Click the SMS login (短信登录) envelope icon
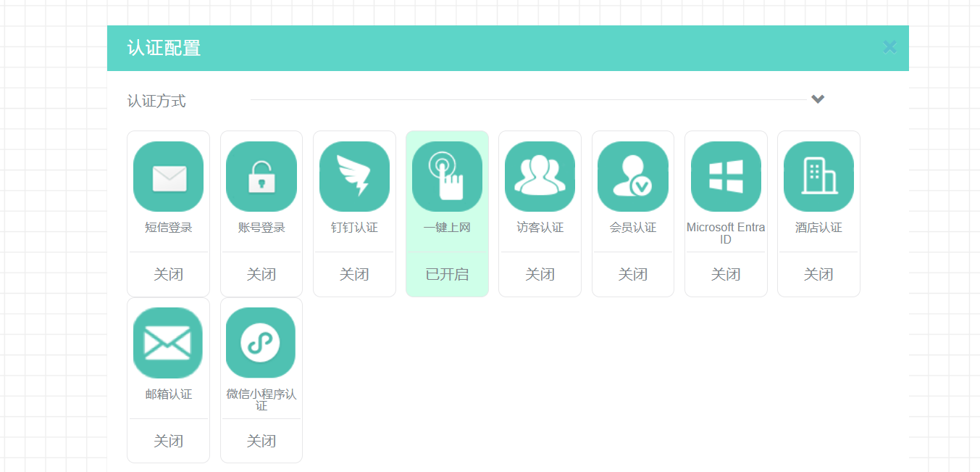 [x=168, y=177]
